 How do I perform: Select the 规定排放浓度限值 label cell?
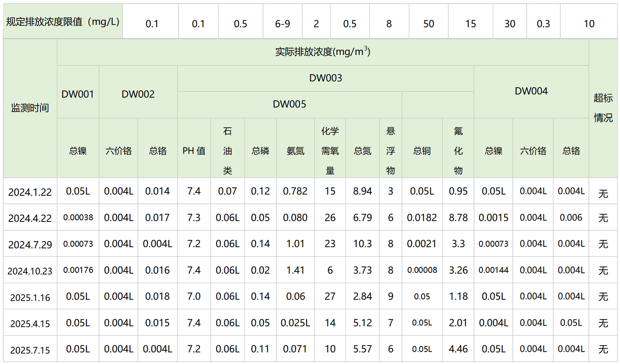63,22
